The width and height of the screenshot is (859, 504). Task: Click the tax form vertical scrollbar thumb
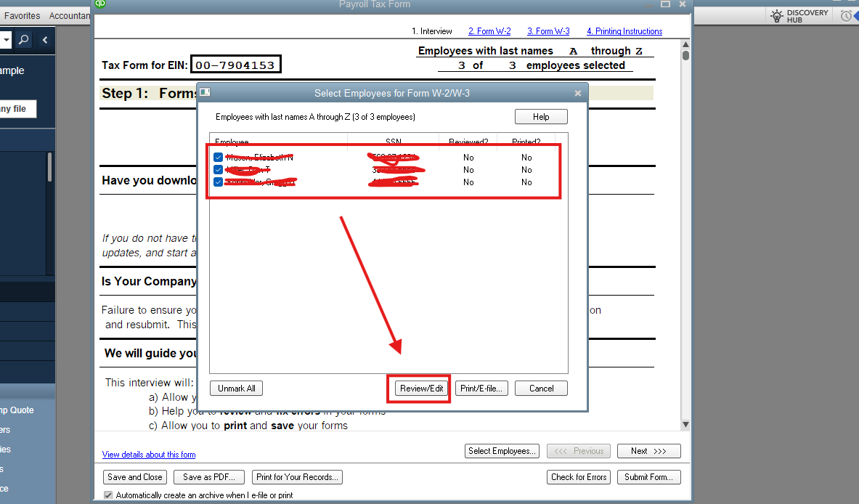pos(685,55)
